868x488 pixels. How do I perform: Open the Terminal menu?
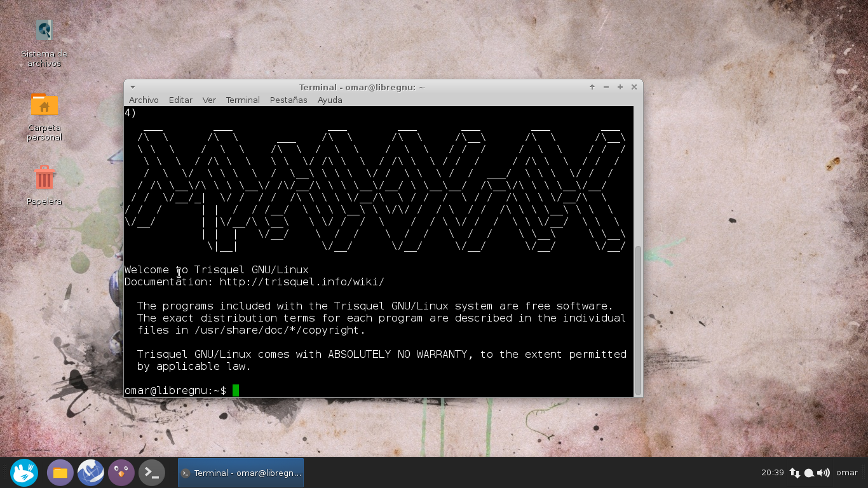(243, 100)
